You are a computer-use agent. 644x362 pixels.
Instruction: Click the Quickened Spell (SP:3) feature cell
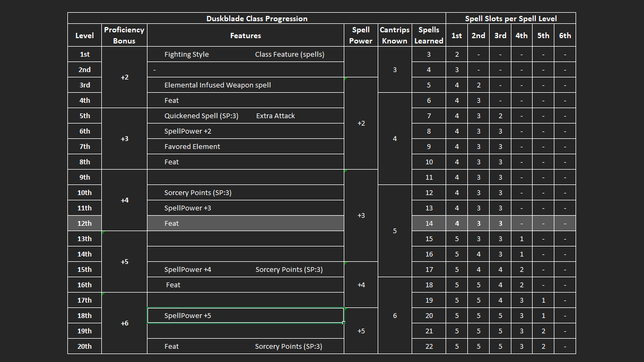click(202, 116)
